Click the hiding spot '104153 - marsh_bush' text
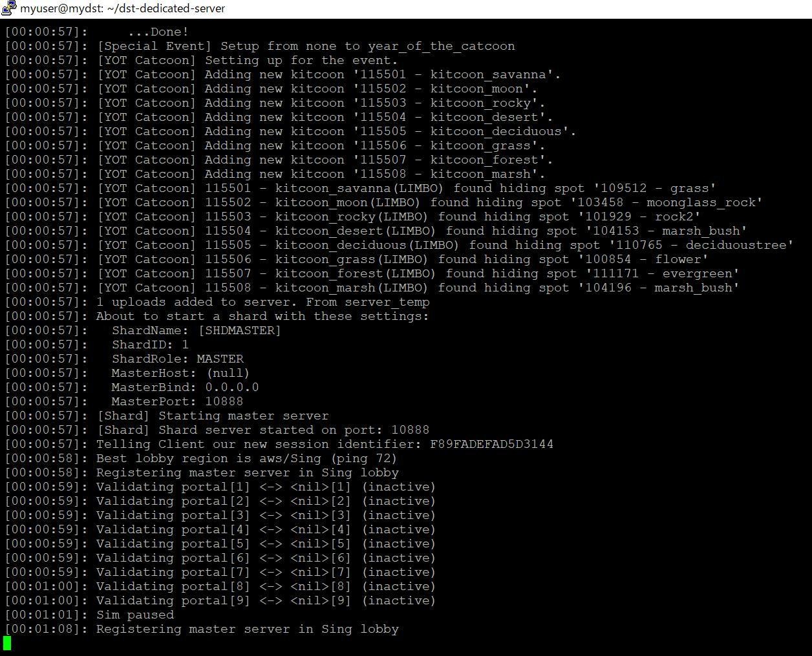The image size is (812, 656). 667,231
